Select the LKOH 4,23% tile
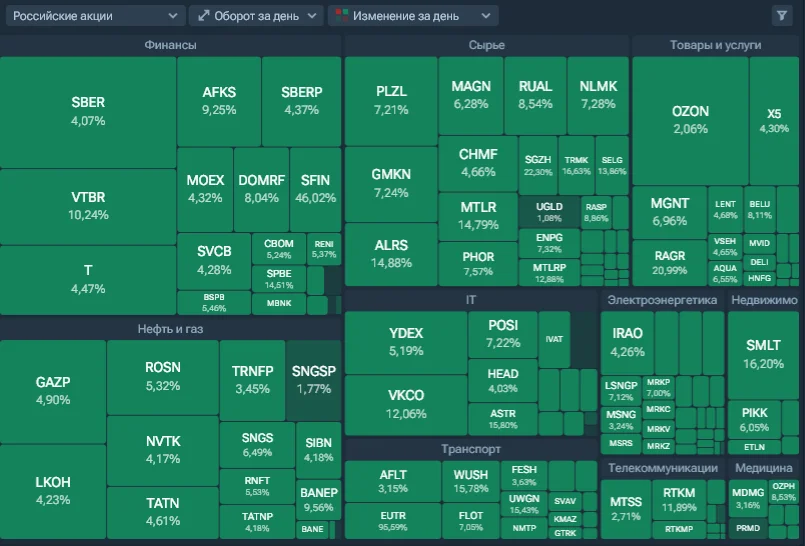This screenshot has width=805, height=546. [53, 491]
